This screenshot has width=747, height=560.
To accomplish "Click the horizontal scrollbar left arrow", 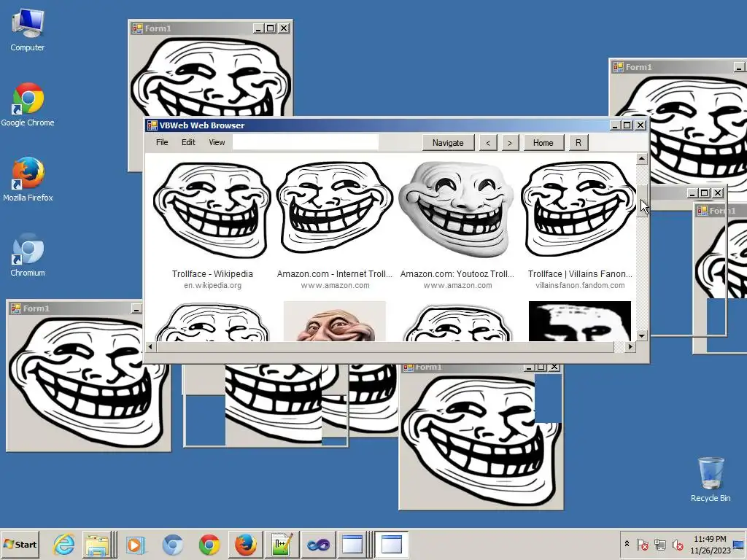I will tap(150, 346).
